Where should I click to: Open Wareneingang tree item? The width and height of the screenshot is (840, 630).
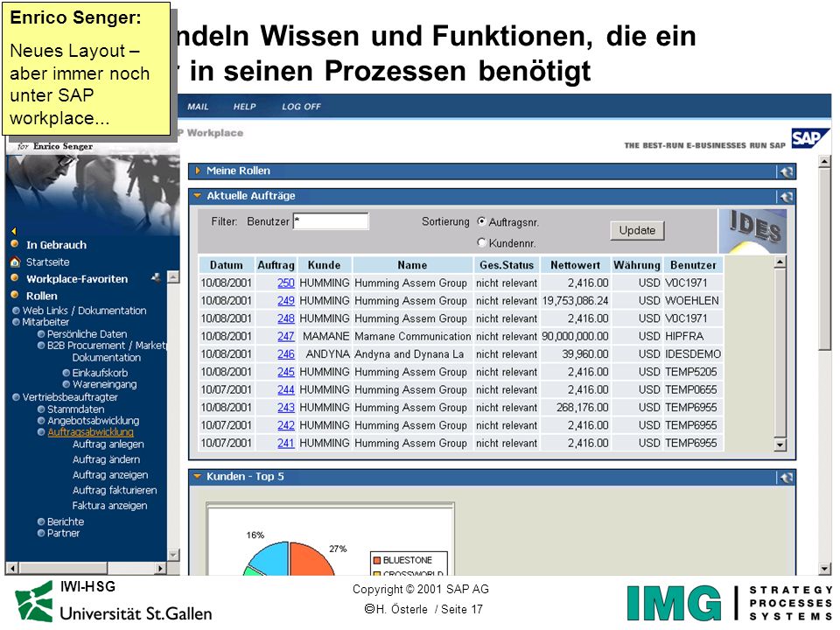104,384
